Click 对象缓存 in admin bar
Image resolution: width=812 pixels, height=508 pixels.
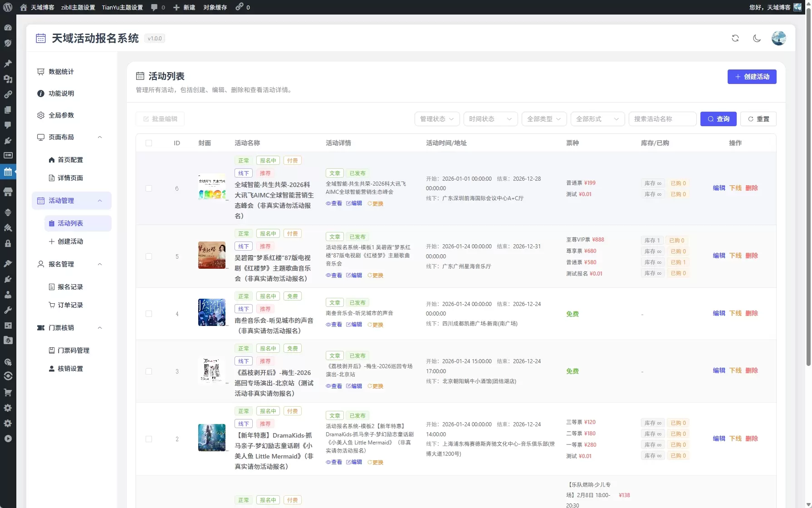point(215,7)
